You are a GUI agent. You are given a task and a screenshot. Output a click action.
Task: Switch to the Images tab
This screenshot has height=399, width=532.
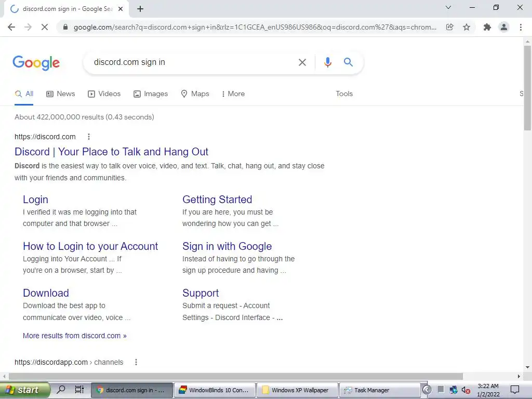coord(151,94)
